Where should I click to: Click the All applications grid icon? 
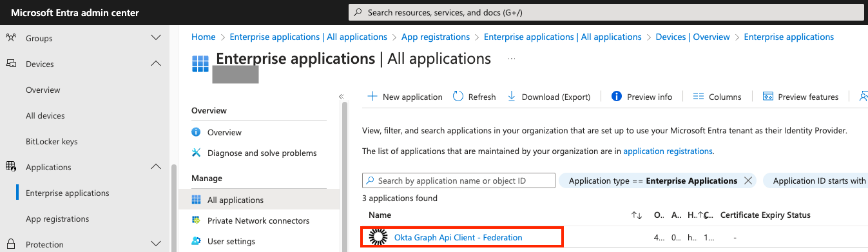(197, 200)
